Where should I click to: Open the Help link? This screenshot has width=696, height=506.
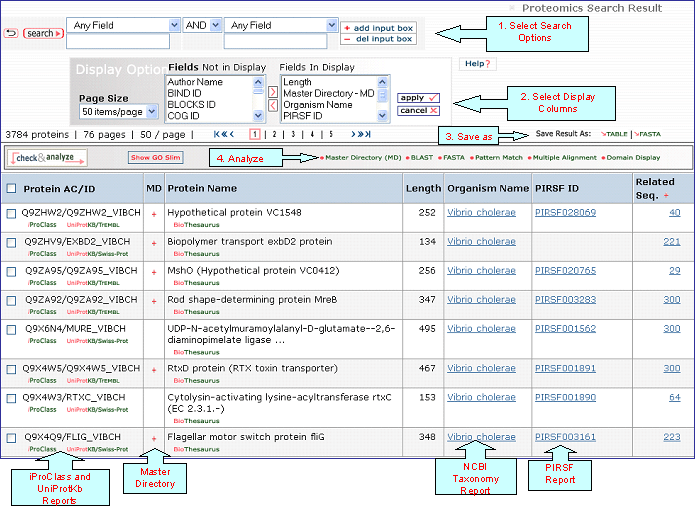(476, 64)
